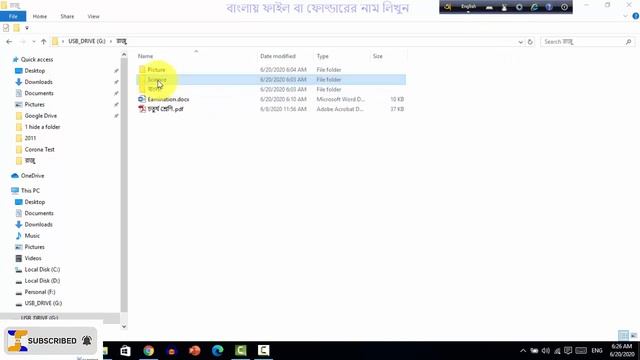The width and height of the screenshot is (640, 360).
Task: Select This PC in the navigation pane
Action: click(x=30, y=191)
